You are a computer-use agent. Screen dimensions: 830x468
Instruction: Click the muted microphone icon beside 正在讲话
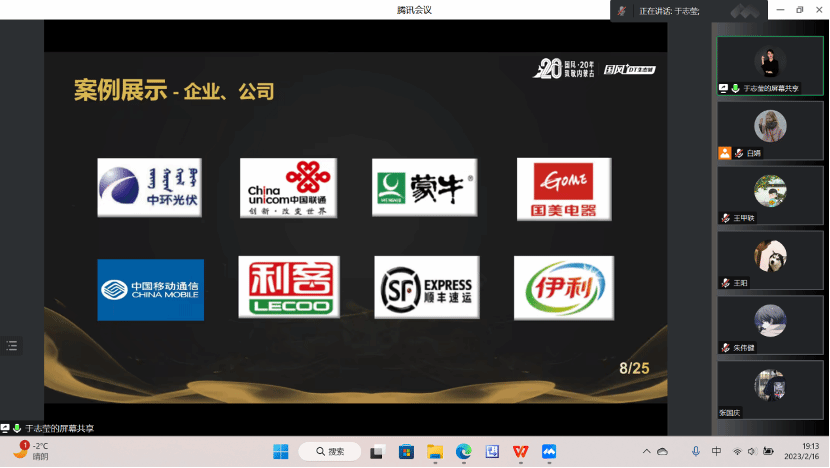622,11
